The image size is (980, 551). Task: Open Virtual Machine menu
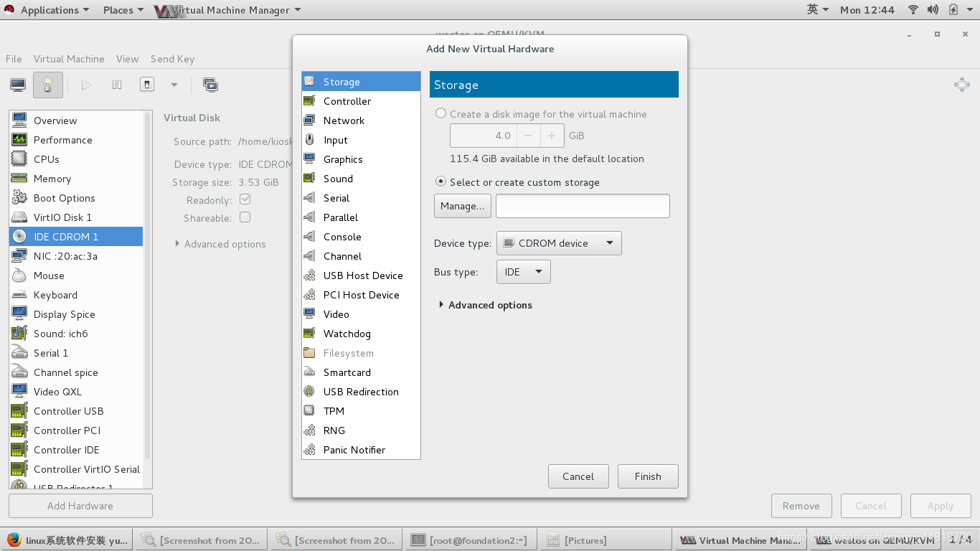(x=69, y=59)
